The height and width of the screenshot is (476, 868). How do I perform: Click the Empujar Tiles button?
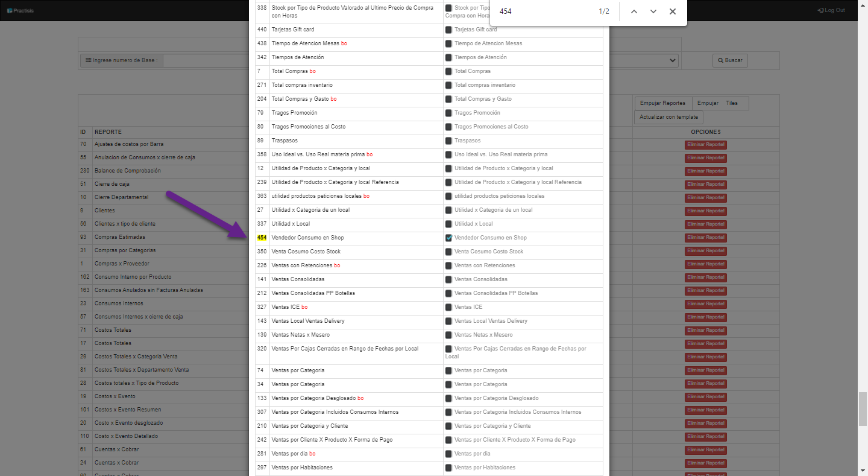tap(720, 103)
